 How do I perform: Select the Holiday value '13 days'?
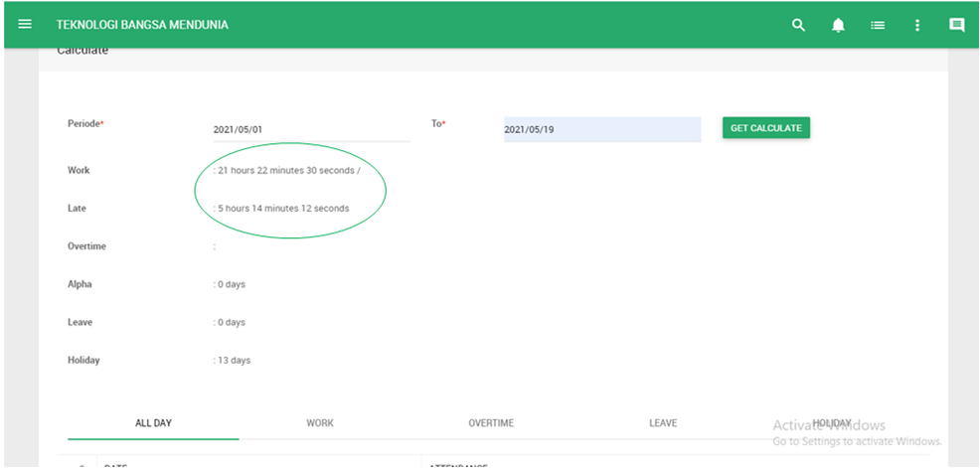click(x=234, y=361)
